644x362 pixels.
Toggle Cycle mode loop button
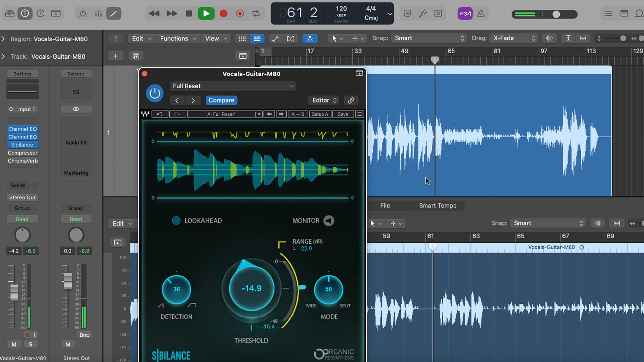[x=256, y=14]
